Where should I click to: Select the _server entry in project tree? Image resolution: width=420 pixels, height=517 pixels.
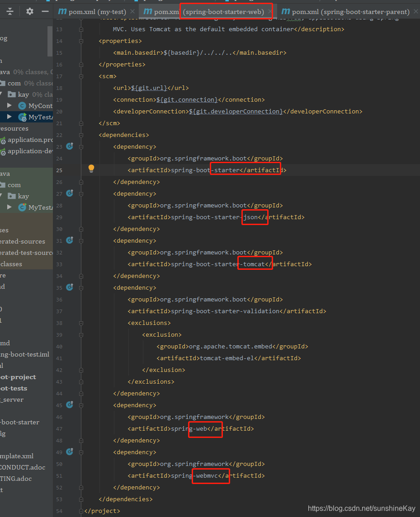tap(12, 399)
